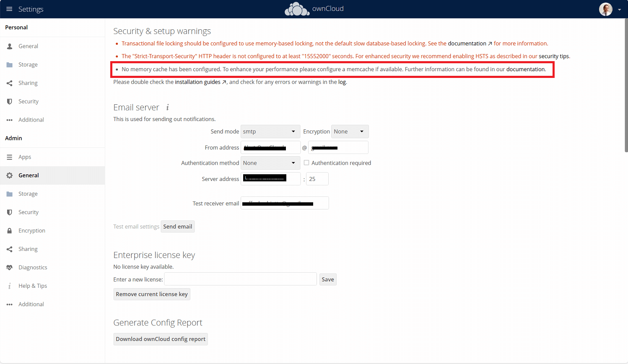
Task: Expand the user account dropdown arrow
Action: pos(619,10)
